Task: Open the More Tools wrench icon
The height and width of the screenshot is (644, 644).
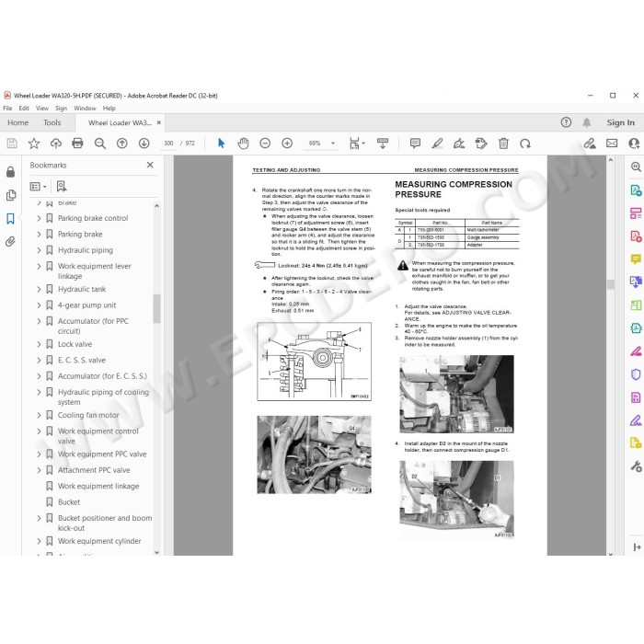Action: (x=636, y=466)
